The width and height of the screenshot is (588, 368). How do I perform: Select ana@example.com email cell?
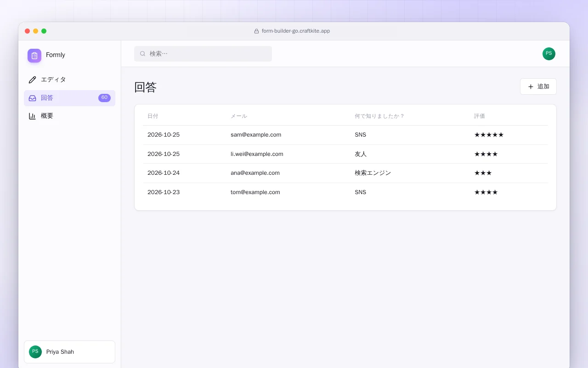click(255, 173)
